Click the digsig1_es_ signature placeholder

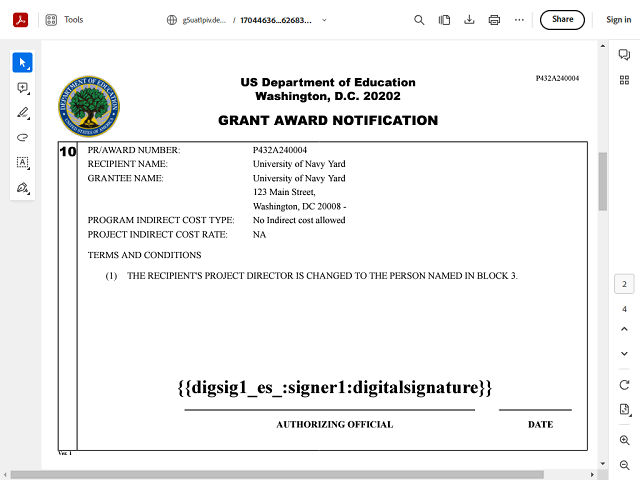pos(335,387)
